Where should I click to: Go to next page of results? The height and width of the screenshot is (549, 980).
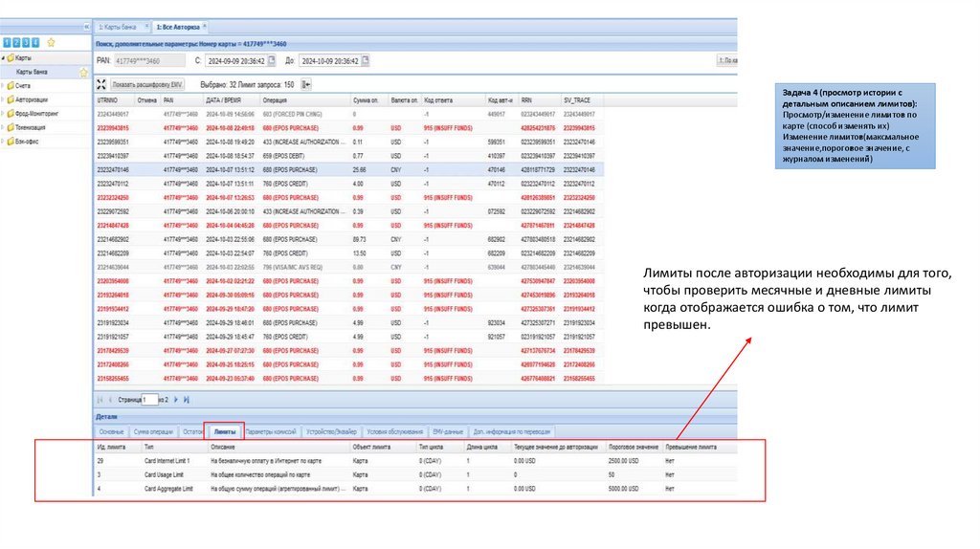(x=174, y=399)
